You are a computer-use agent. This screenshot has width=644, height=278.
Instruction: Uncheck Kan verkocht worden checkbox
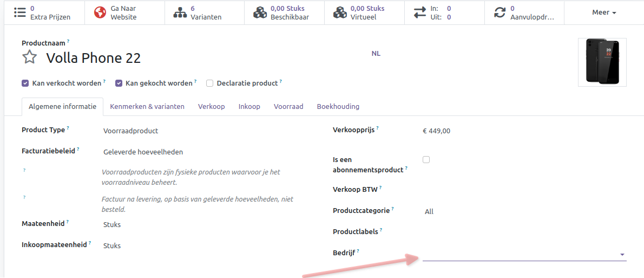(x=25, y=83)
